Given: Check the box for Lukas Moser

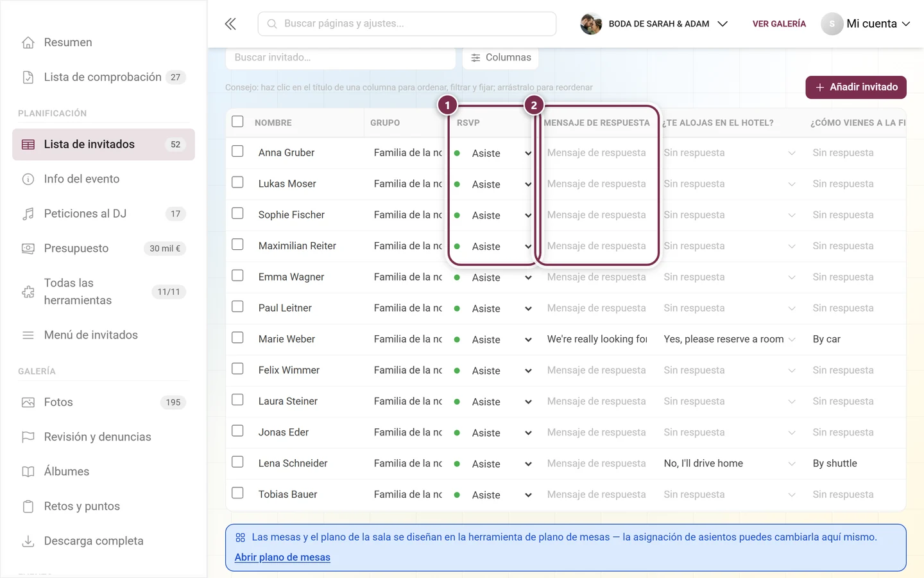Looking at the screenshot, I should [237, 182].
